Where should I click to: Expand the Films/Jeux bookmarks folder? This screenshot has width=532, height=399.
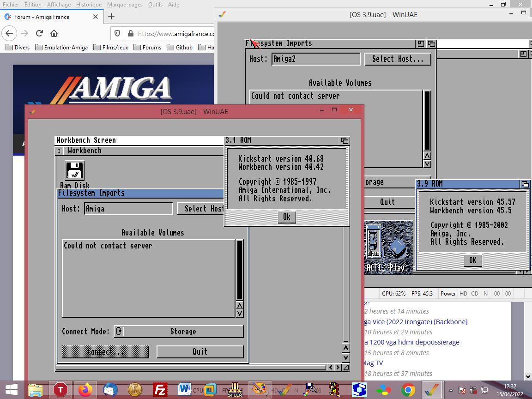click(x=111, y=47)
